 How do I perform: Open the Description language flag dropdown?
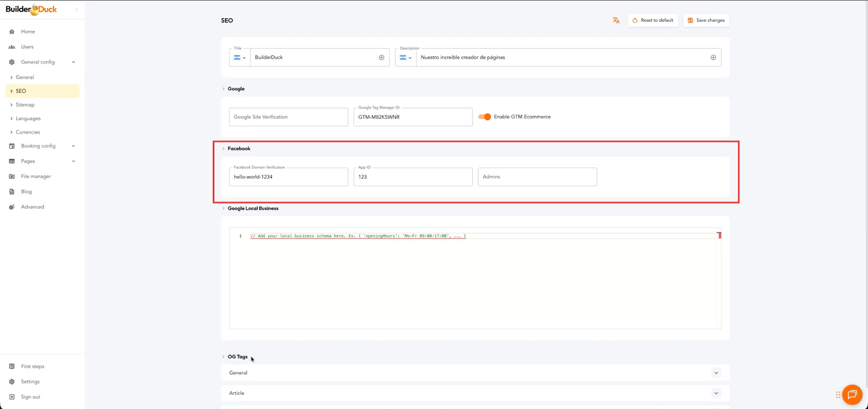coord(405,57)
